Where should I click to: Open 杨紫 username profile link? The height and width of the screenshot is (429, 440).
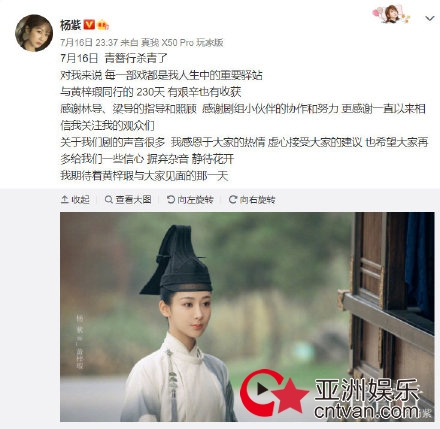70,25
